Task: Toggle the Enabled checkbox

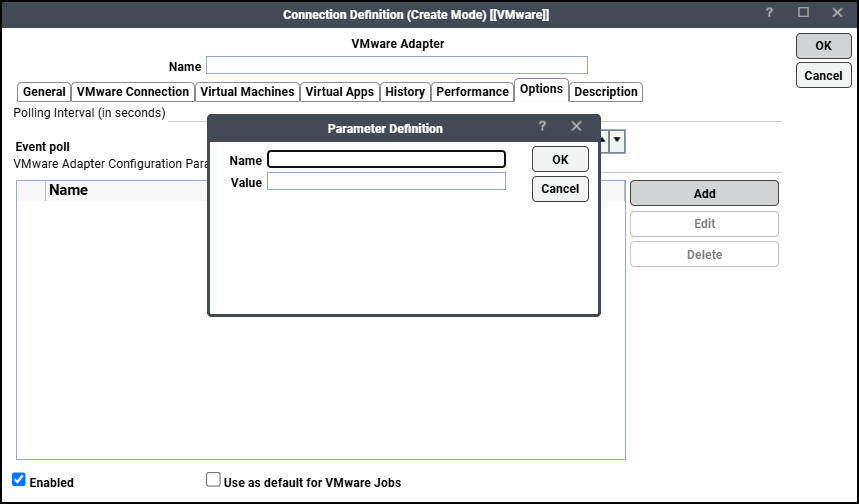Action: (x=19, y=480)
